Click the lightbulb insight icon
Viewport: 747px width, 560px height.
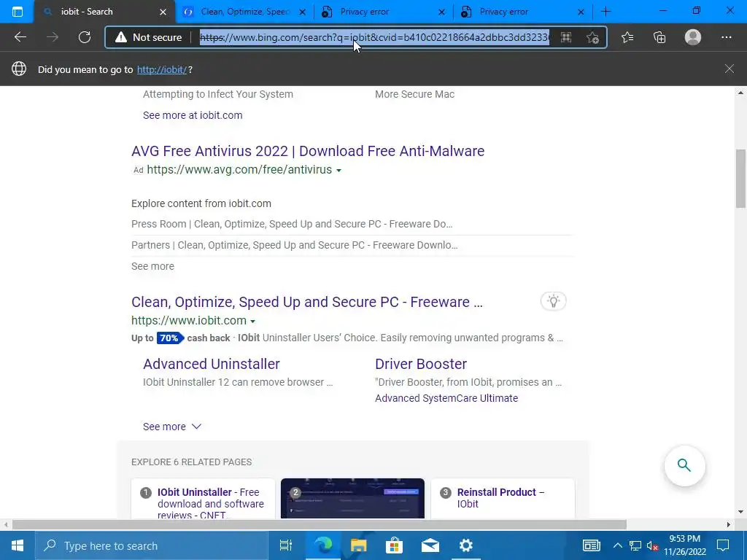[x=553, y=301]
